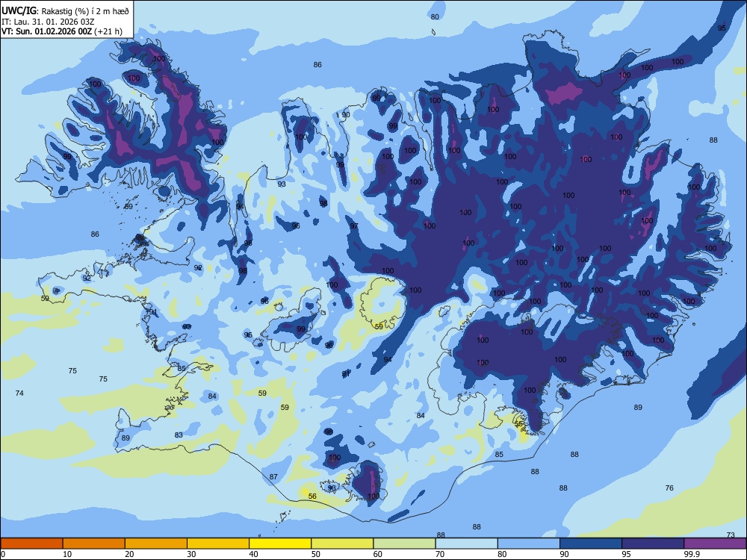Click the 'IT: Lau. 31. 01. 2026 03Z' line
The image size is (747, 560).
tap(48, 22)
